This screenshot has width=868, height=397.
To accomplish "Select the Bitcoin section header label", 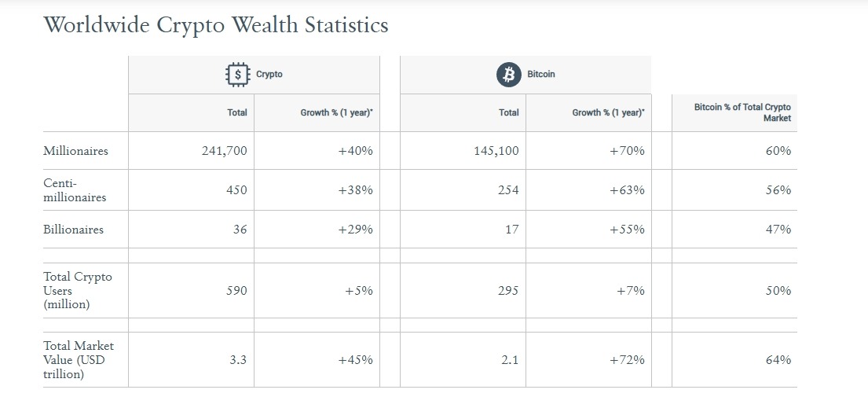I will (541, 75).
